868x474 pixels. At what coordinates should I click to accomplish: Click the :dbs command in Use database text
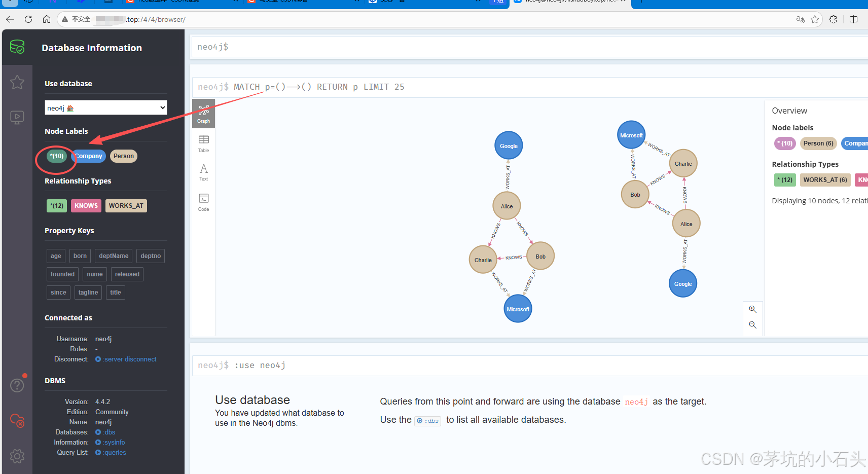point(428,421)
